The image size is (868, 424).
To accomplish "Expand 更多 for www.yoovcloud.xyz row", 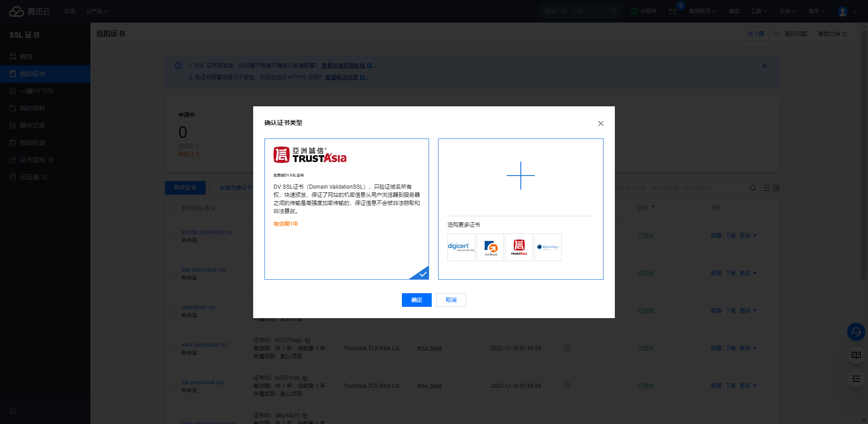I will (748, 348).
